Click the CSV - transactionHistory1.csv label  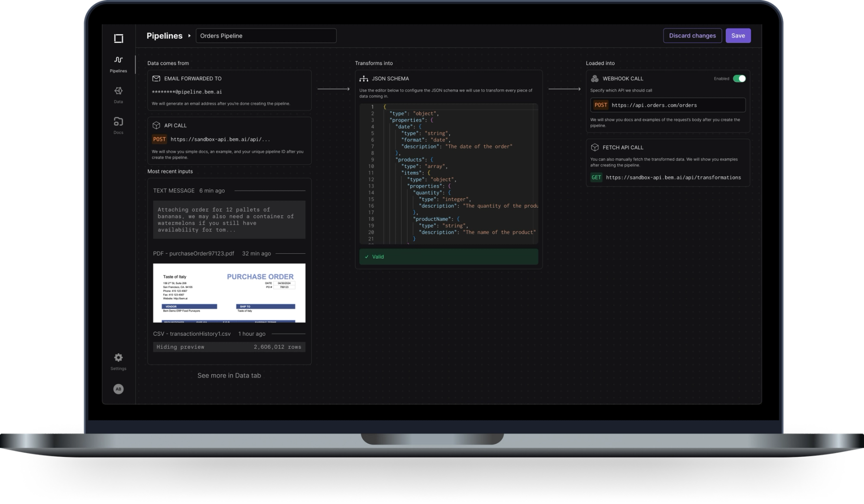coord(192,334)
